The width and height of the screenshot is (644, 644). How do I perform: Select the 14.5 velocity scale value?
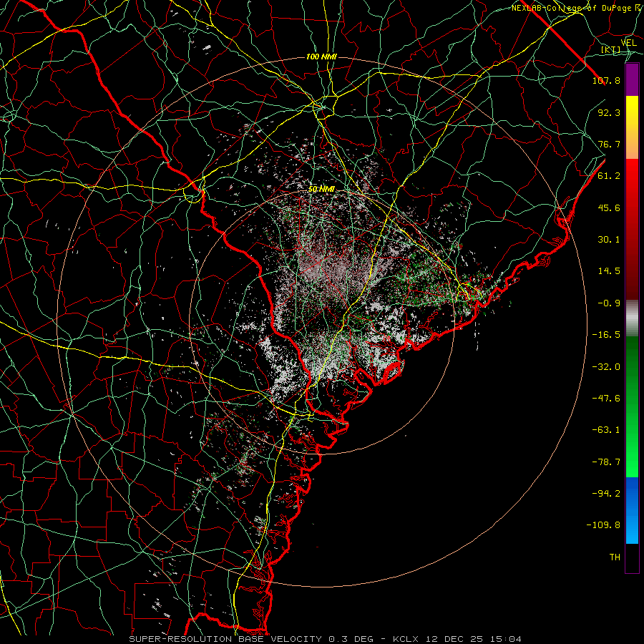pyautogui.click(x=609, y=271)
